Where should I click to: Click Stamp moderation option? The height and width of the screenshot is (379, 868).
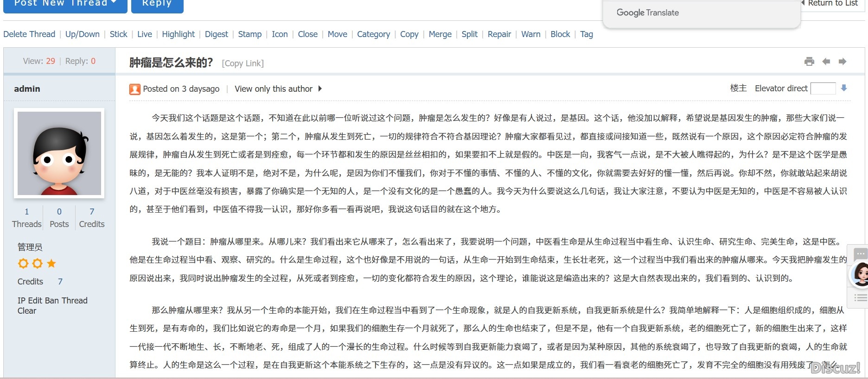tap(250, 34)
